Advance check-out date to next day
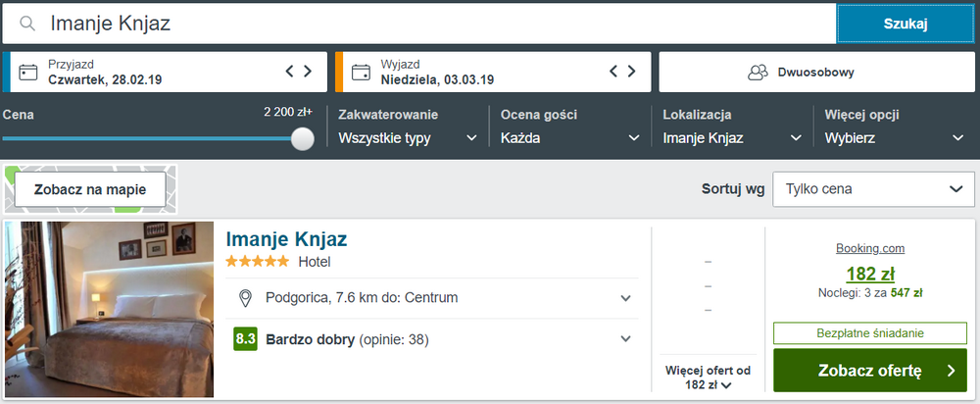The width and height of the screenshot is (980, 404). click(x=632, y=72)
